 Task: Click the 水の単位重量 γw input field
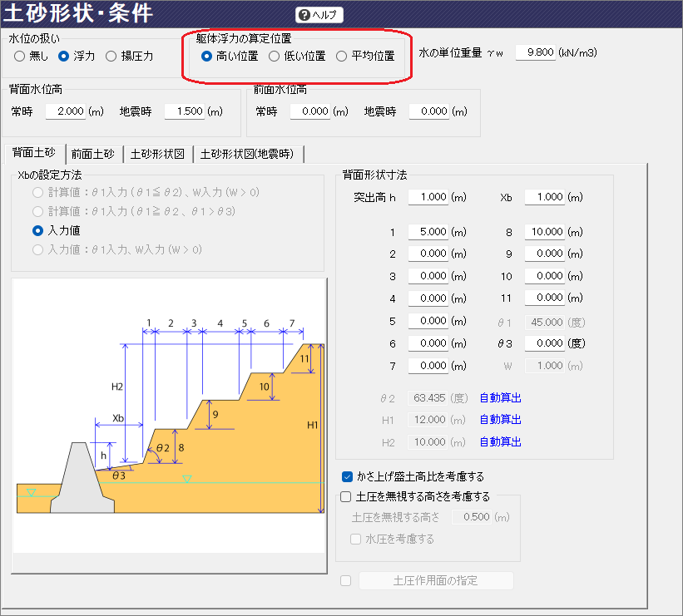[534, 53]
